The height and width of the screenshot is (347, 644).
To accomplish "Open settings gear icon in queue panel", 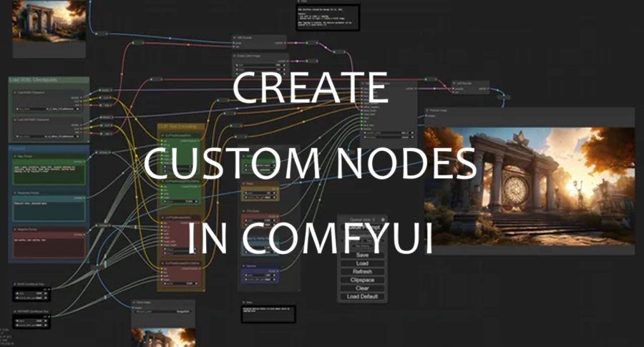I will tap(383, 220).
